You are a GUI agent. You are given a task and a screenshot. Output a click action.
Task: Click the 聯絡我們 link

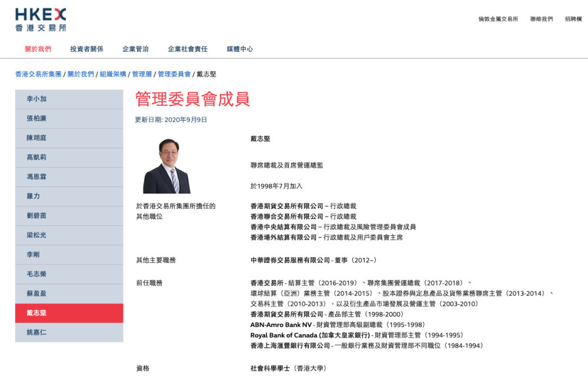click(542, 19)
